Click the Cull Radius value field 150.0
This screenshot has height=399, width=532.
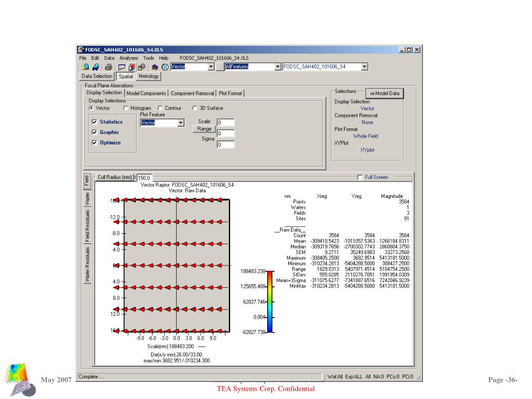click(x=144, y=178)
